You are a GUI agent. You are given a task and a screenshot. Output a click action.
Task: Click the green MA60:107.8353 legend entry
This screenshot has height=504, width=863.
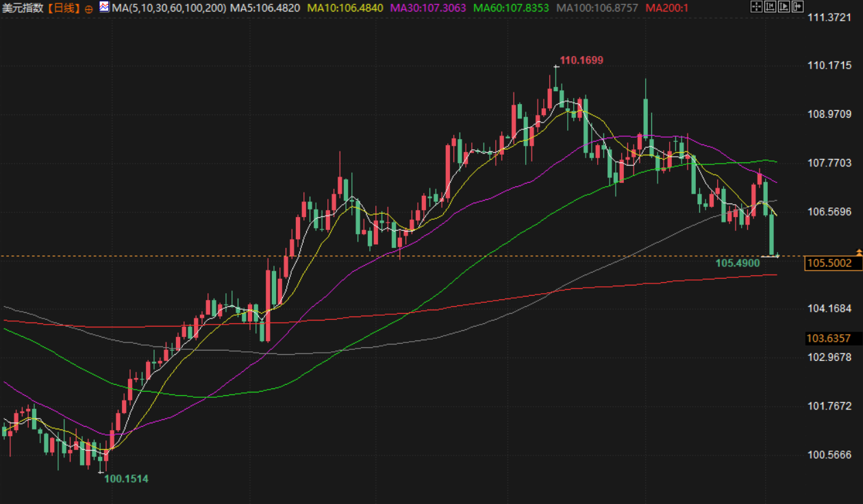[512, 8]
